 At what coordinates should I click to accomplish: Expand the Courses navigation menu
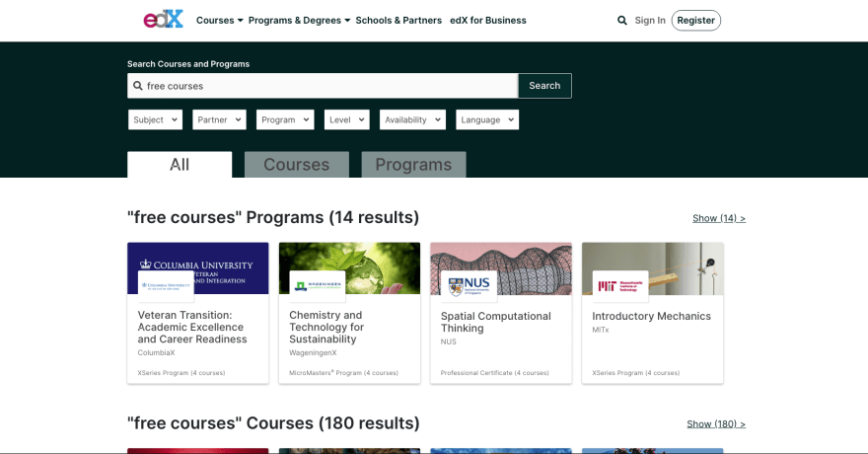pyautogui.click(x=220, y=21)
